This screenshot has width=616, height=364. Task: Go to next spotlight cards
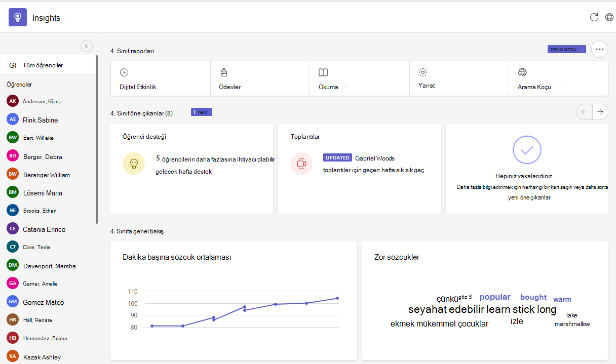[600, 112]
